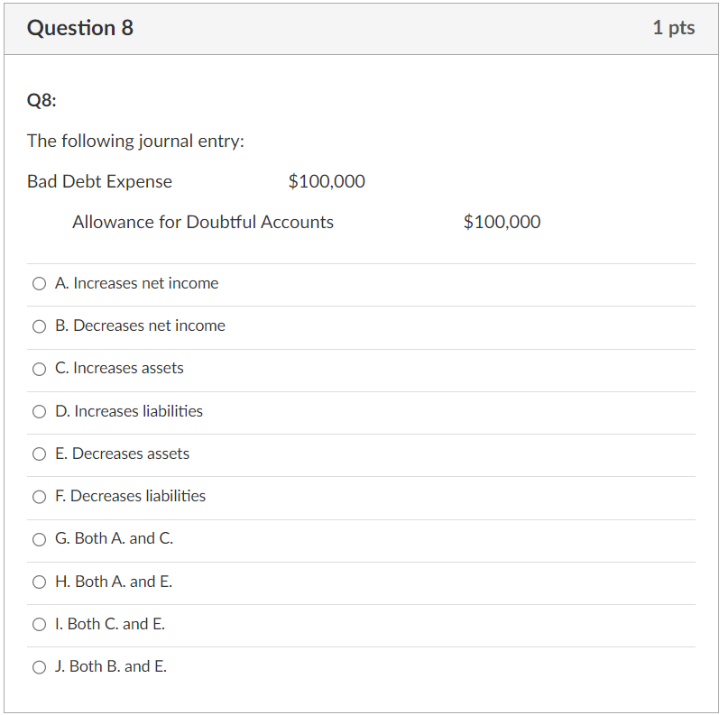Image resolution: width=728 pixels, height=715 pixels.
Task: Select answer J. Both B. and E.
Action: (x=39, y=666)
